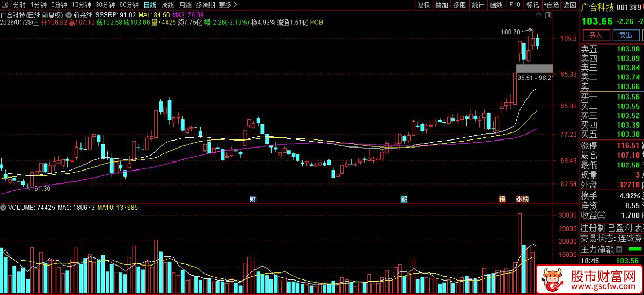Screen dimensions: 644x295
Task: Click the 10:45 tick trade row
Action: tap(612, 261)
